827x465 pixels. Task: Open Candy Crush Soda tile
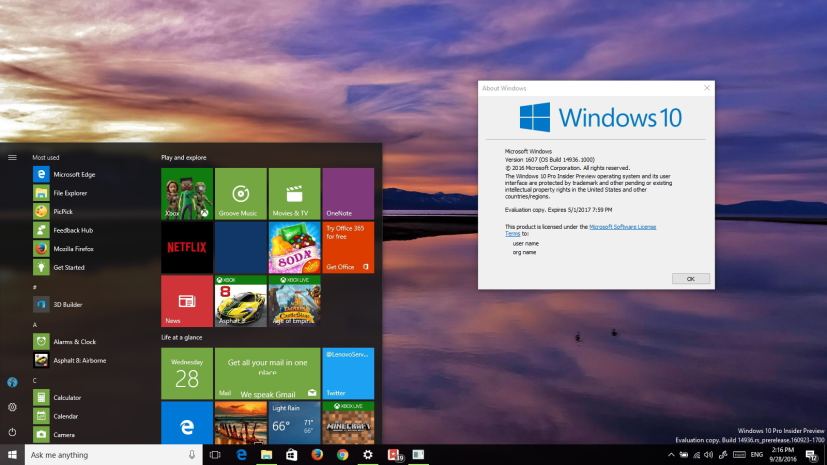pyautogui.click(x=294, y=247)
